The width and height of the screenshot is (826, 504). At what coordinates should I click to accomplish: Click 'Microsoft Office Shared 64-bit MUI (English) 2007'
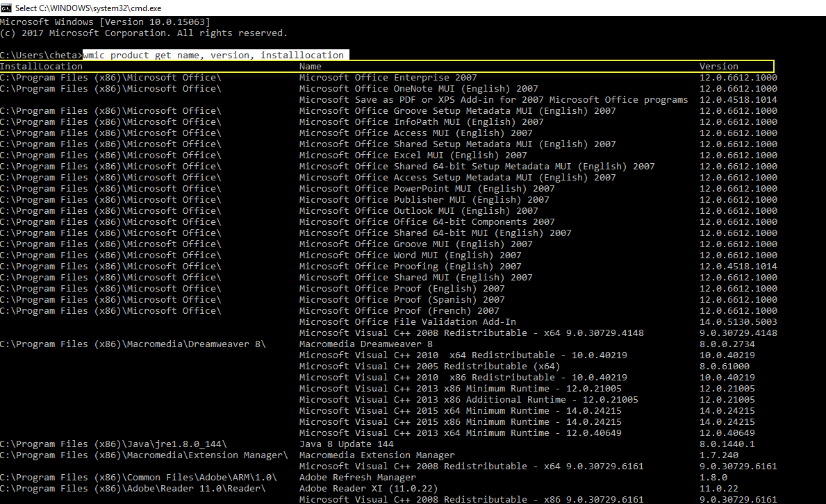435,233
